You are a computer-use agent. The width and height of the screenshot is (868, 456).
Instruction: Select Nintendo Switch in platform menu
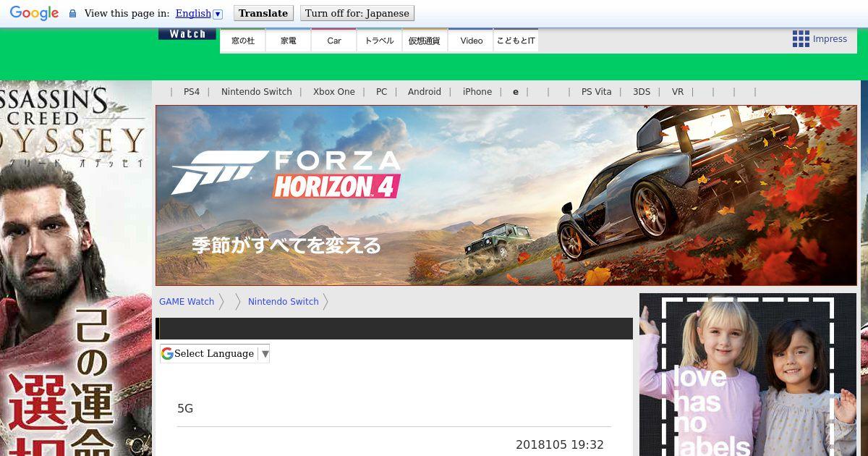pyautogui.click(x=257, y=92)
